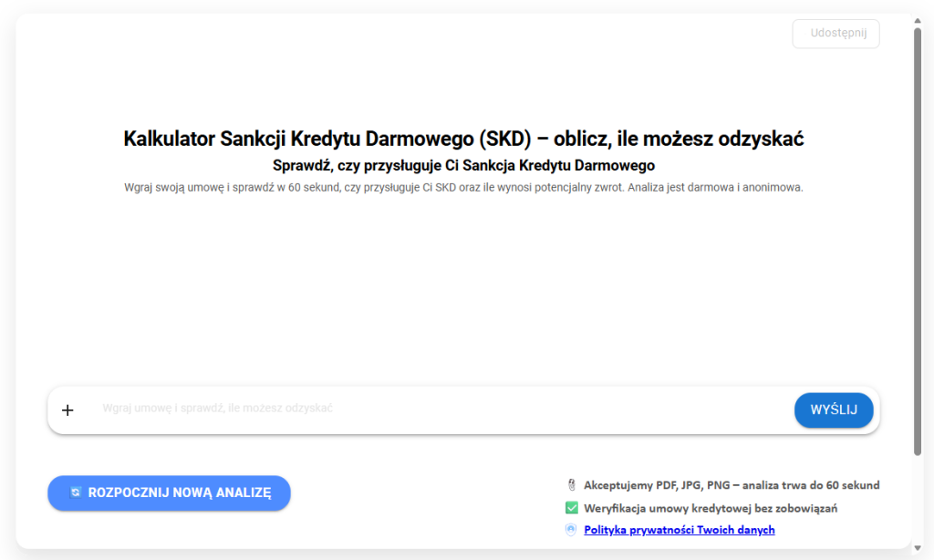Viewport: 934px width, 560px height.
Task: Click the shield icon beside the privacy policy
Action: pos(571,530)
